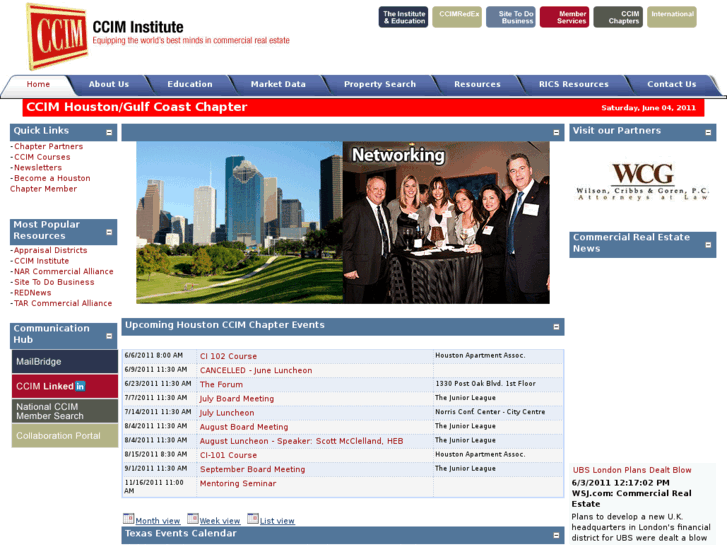The image size is (727, 545).
Task: Open the July Luncheon event
Action: coord(227,413)
